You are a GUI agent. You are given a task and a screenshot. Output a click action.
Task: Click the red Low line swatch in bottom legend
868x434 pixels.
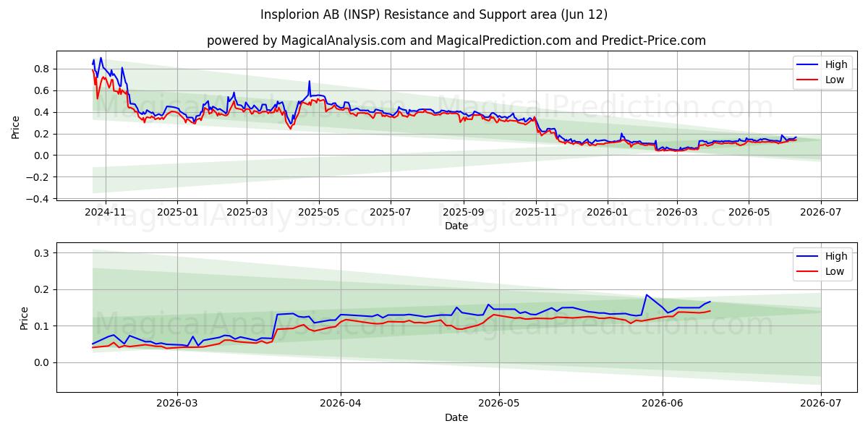808,271
